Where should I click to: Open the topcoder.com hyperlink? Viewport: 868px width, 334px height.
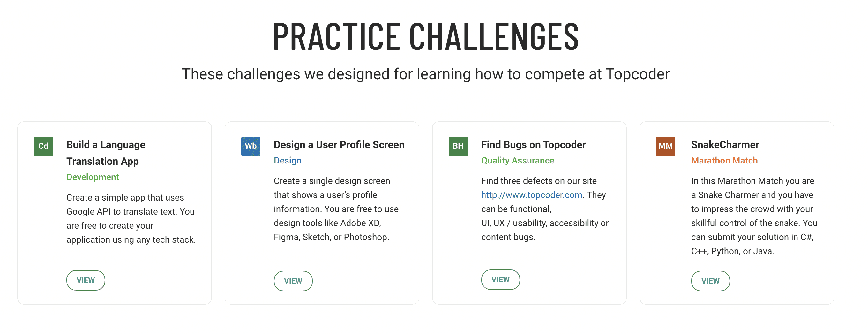[531, 195]
